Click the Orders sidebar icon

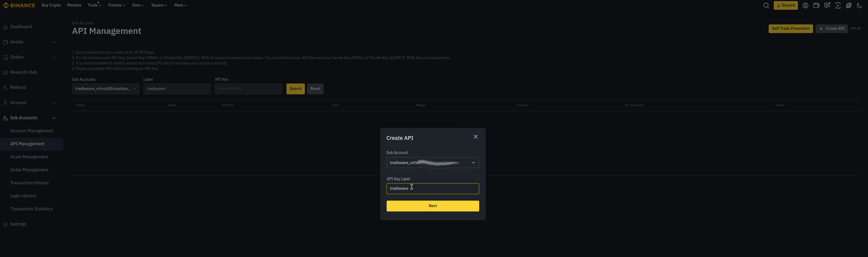click(5, 57)
